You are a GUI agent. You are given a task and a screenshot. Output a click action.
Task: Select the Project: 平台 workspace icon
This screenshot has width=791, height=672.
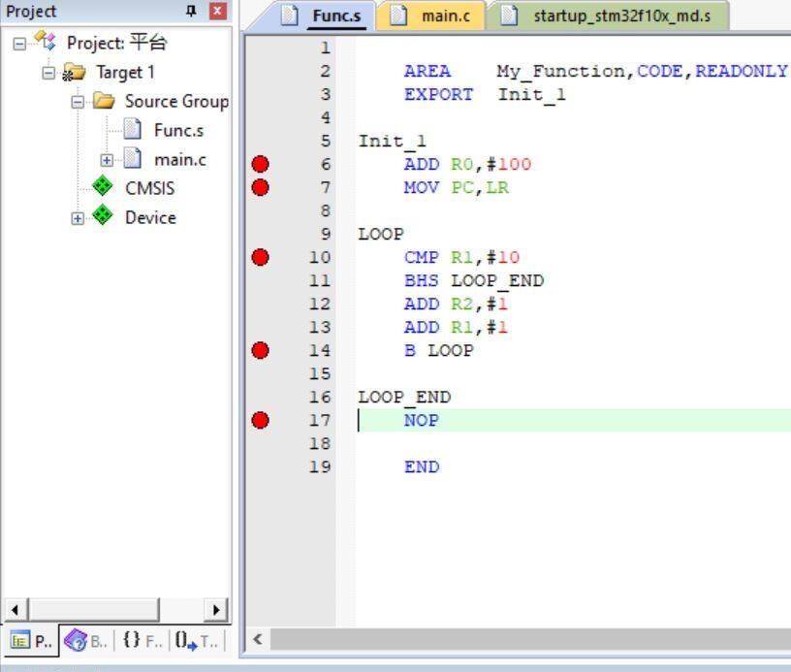[x=45, y=41]
